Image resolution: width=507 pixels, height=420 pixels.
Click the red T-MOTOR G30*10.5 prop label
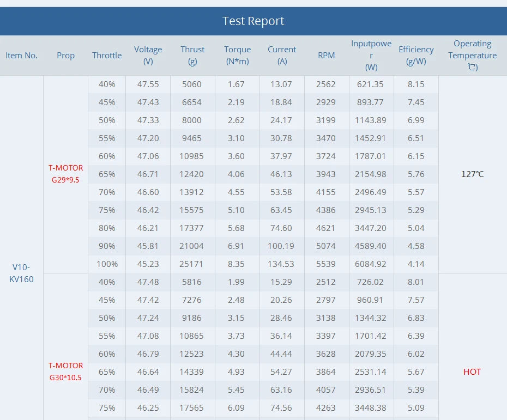[x=65, y=372]
